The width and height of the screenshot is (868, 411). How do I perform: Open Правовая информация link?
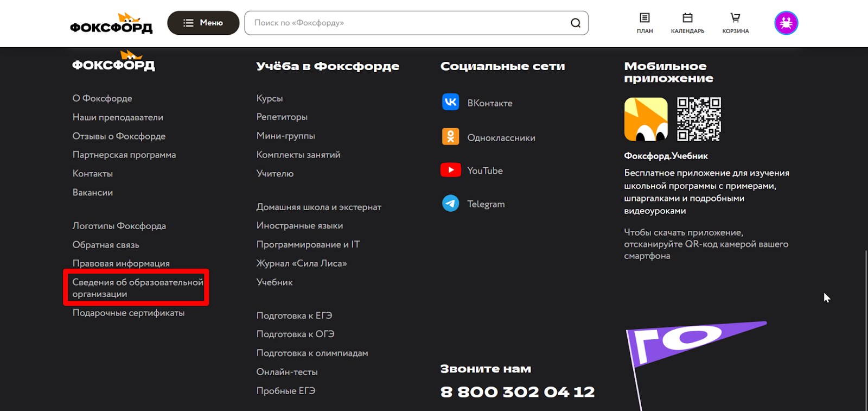point(121,263)
